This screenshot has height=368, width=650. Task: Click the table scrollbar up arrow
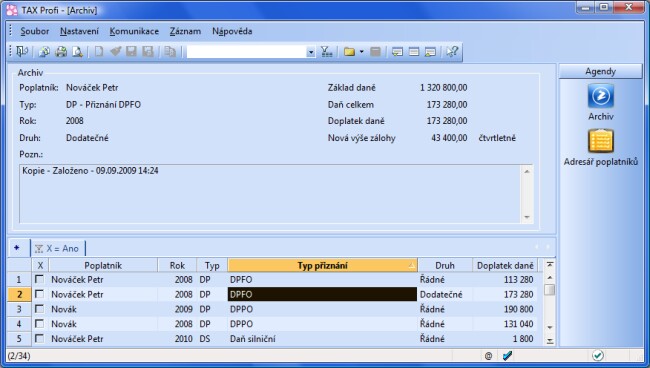550,277
